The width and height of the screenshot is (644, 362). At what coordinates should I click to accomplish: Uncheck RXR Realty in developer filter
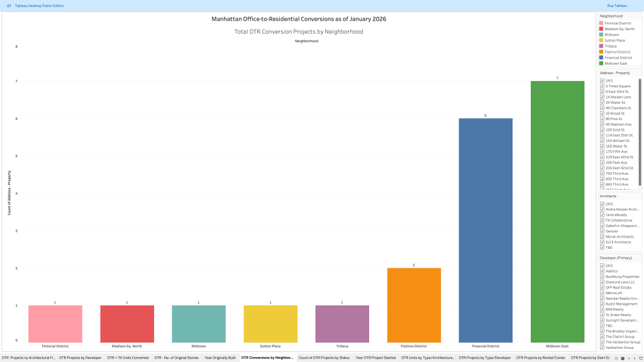602,309
